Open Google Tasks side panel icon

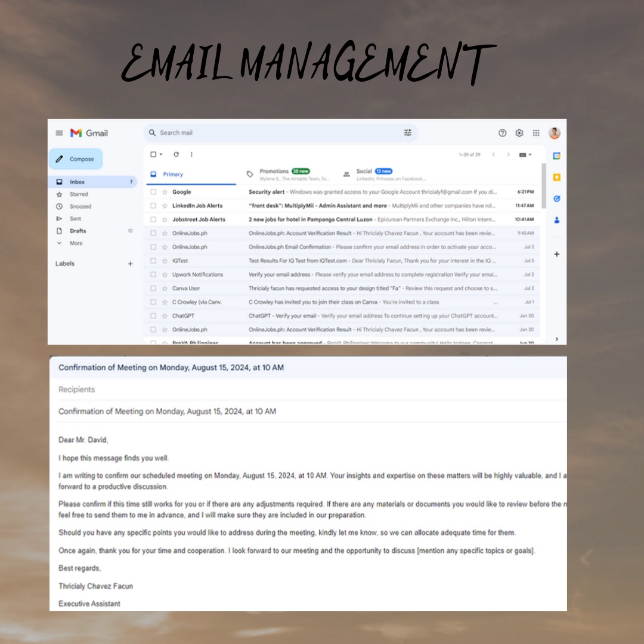(556, 199)
